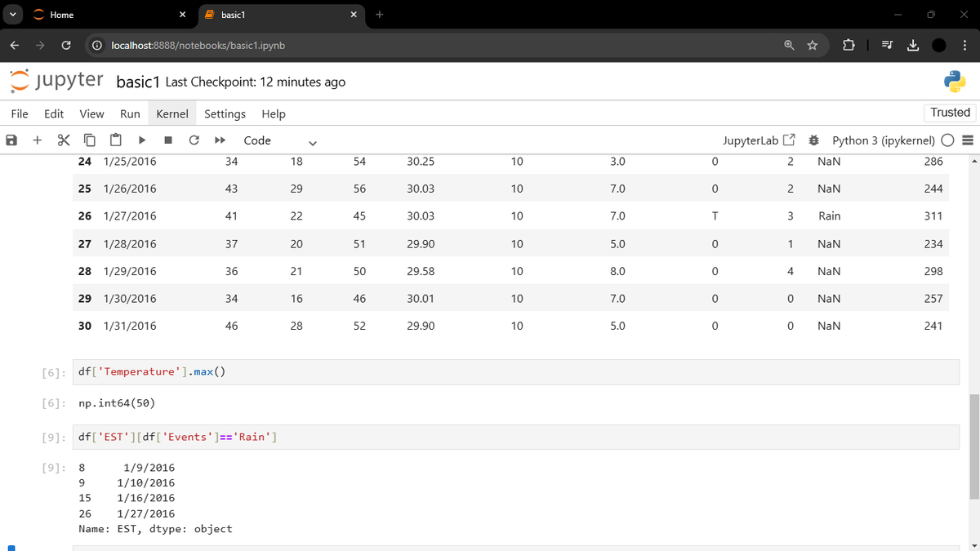Viewport: 980px width, 551px height.
Task: Click the Python logo icon
Action: (955, 81)
